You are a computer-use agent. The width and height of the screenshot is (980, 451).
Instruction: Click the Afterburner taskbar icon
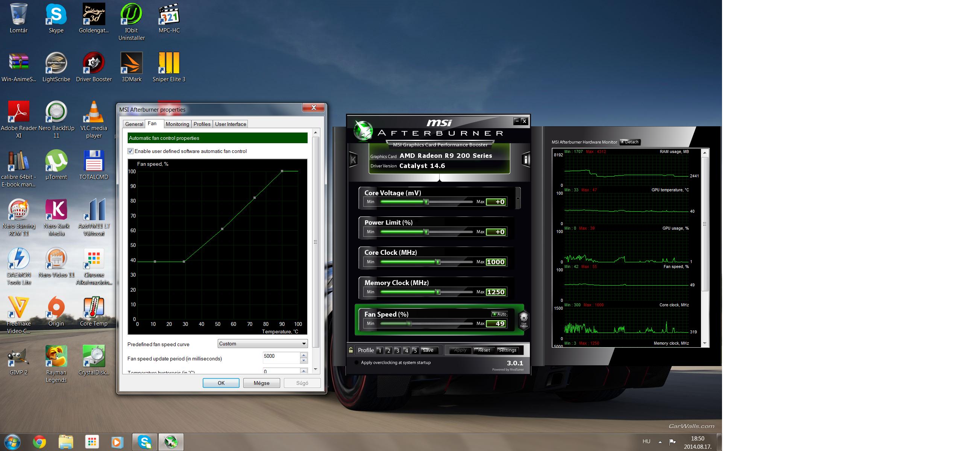[171, 442]
